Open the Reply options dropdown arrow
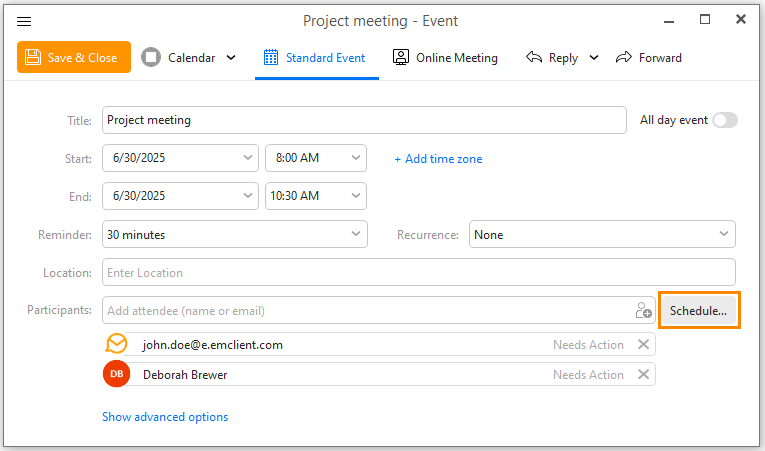Image resolution: width=765 pixels, height=451 pixels. [x=594, y=58]
